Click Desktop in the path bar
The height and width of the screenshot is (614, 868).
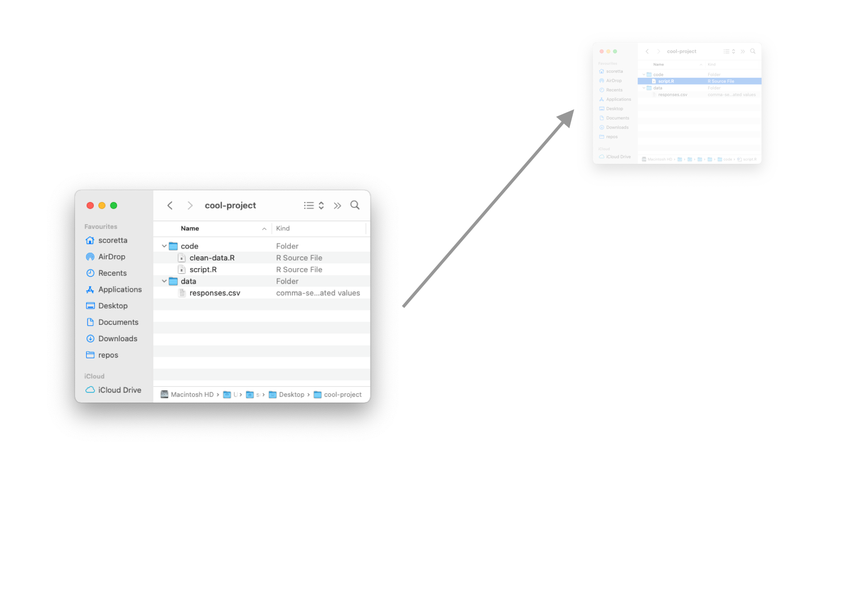coord(291,395)
